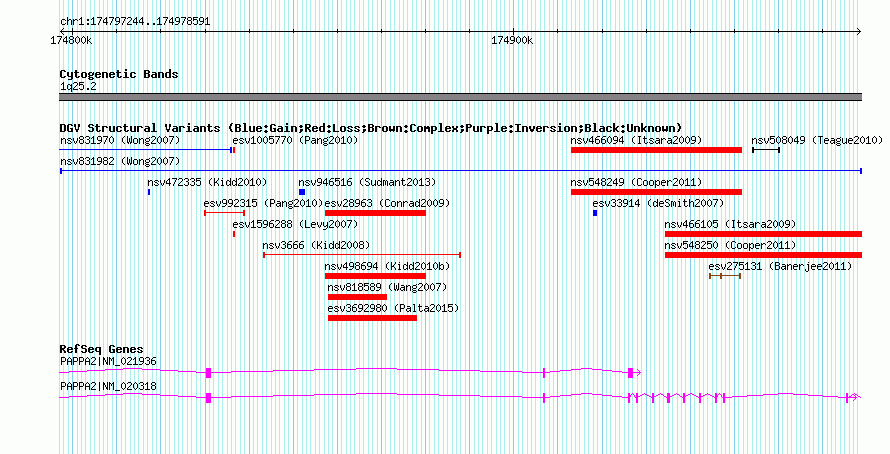Open PAPPA2|NM_020318 gene label
The width and height of the screenshot is (890, 454).
108,386
